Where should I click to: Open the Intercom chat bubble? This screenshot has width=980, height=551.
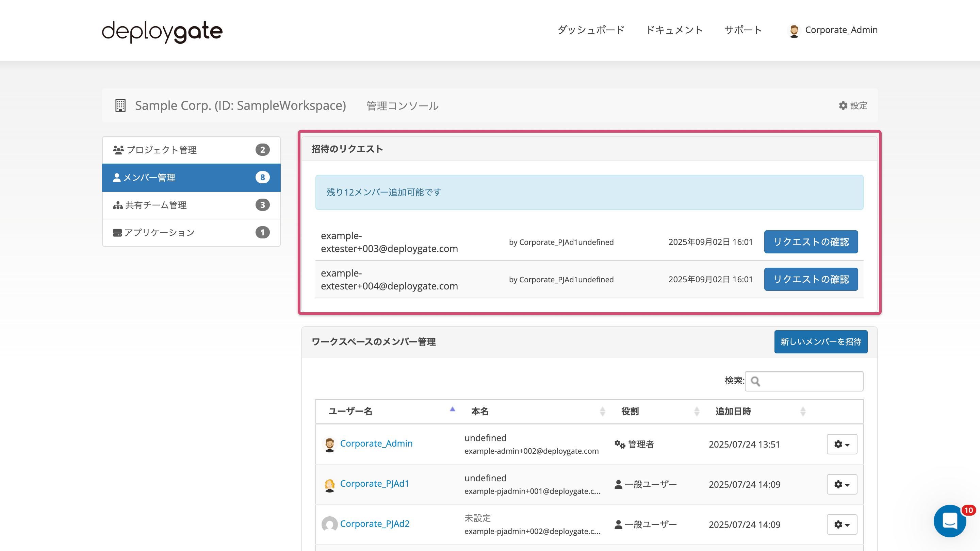click(950, 521)
